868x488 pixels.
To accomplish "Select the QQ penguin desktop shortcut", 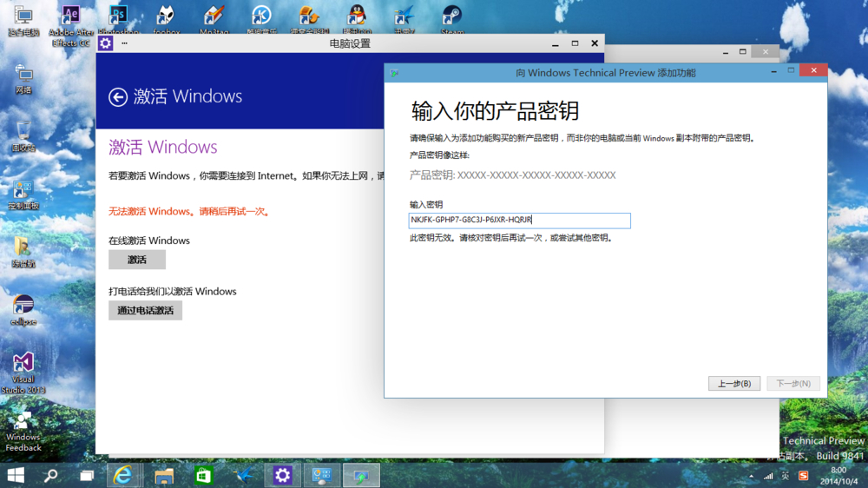I will [357, 19].
